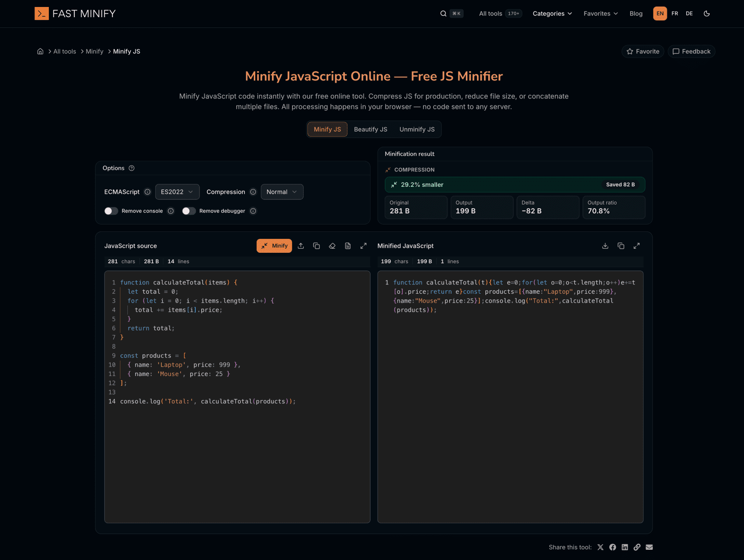This screenshot has height=560, width=744.
Task: Toggle dark mode moon icon
Action: [x=707, y=13]
